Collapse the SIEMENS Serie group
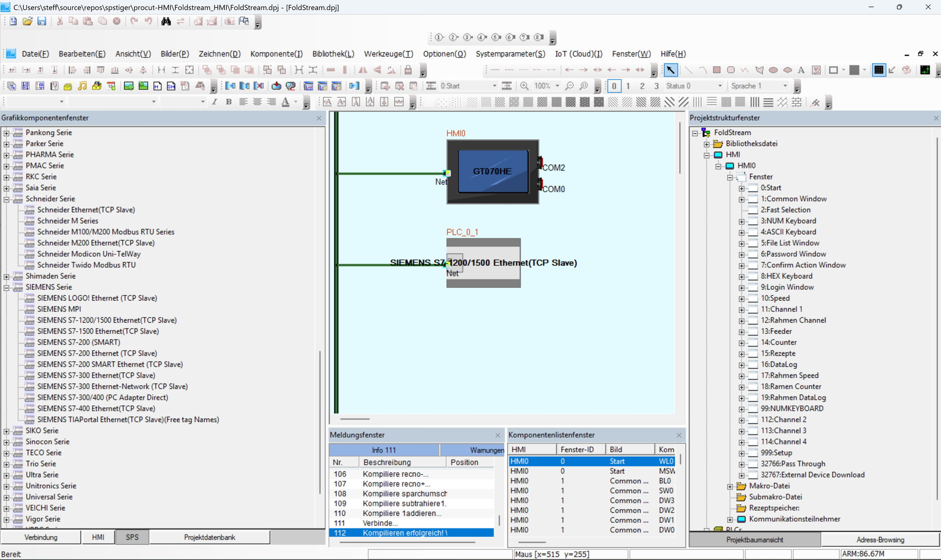 pyautogui.click(x=7, y=287)
